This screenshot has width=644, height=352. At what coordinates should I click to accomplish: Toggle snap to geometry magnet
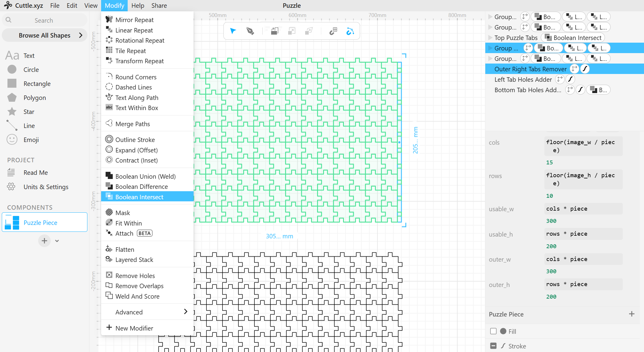tap(350, 31)
